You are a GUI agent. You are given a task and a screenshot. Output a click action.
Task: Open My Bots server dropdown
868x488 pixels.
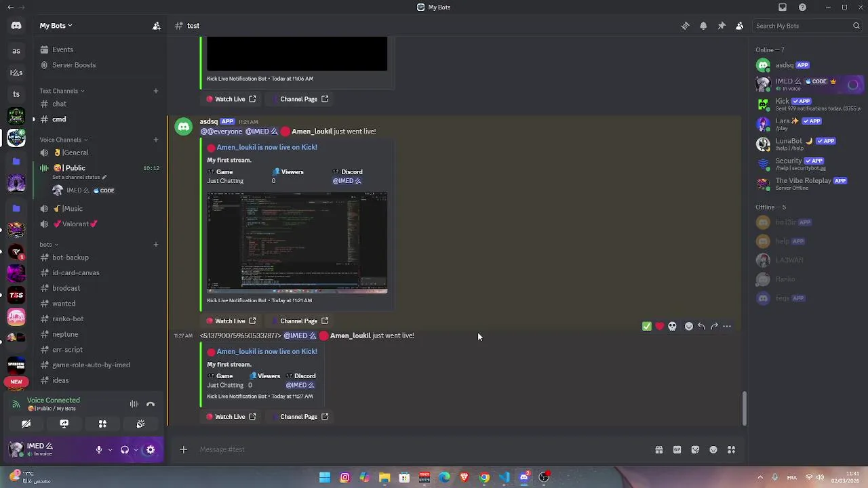(x=56, y=26)
